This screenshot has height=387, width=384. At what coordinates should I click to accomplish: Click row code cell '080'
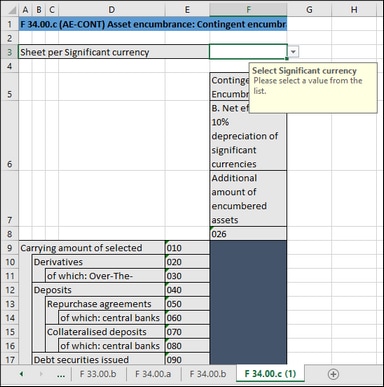point(187,346)
